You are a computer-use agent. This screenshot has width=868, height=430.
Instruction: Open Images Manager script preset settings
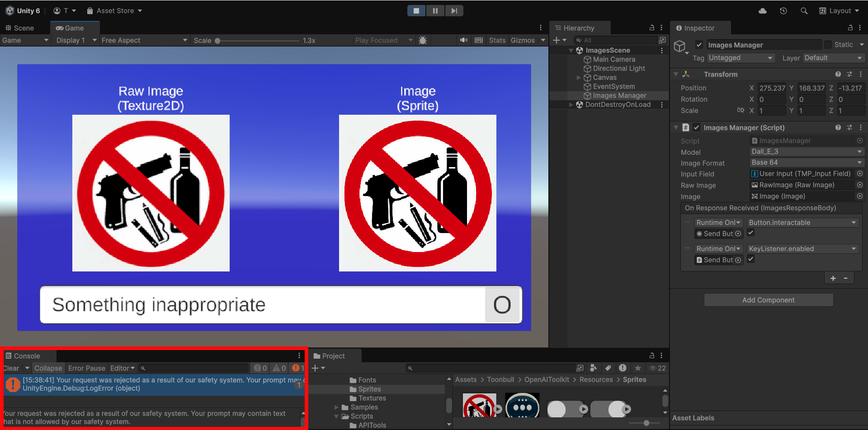(849, 127)
